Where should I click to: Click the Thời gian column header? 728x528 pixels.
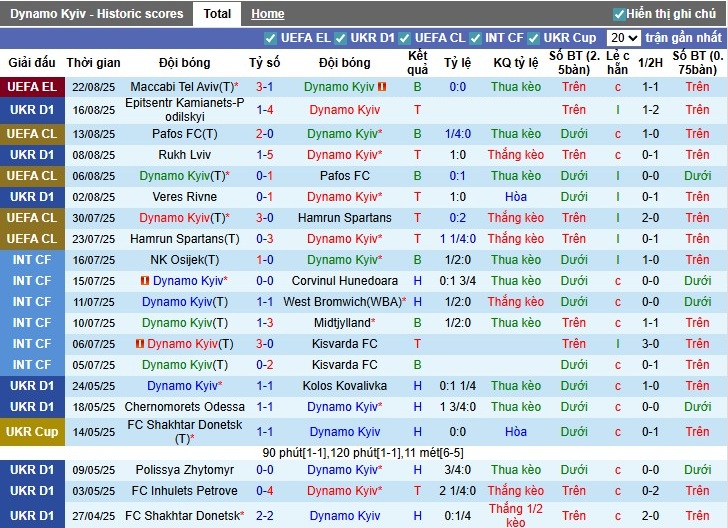pos(93,63)
